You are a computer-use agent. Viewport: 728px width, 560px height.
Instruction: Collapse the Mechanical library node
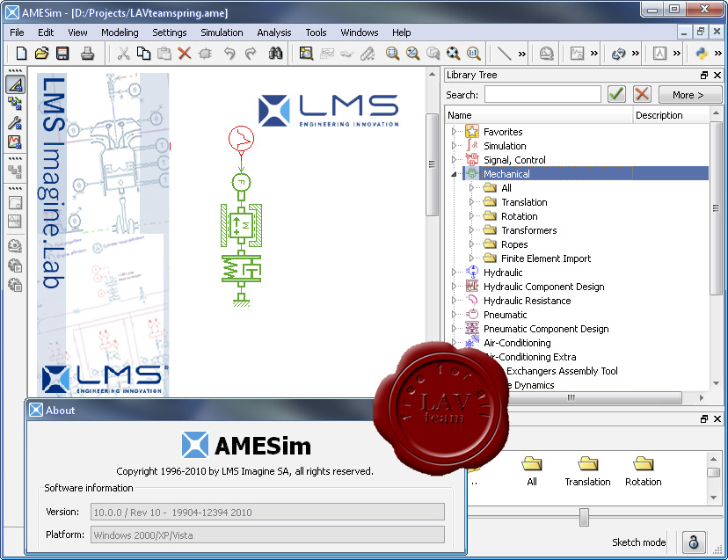point(454,174)
